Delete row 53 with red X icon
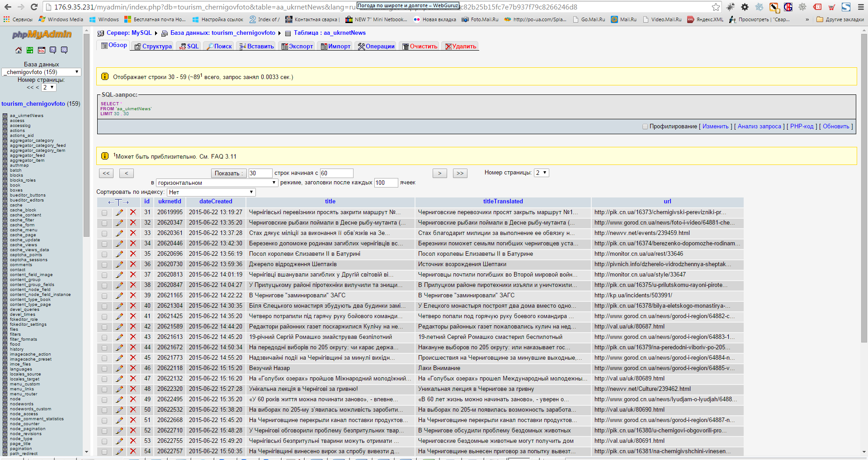 (133, 441)
